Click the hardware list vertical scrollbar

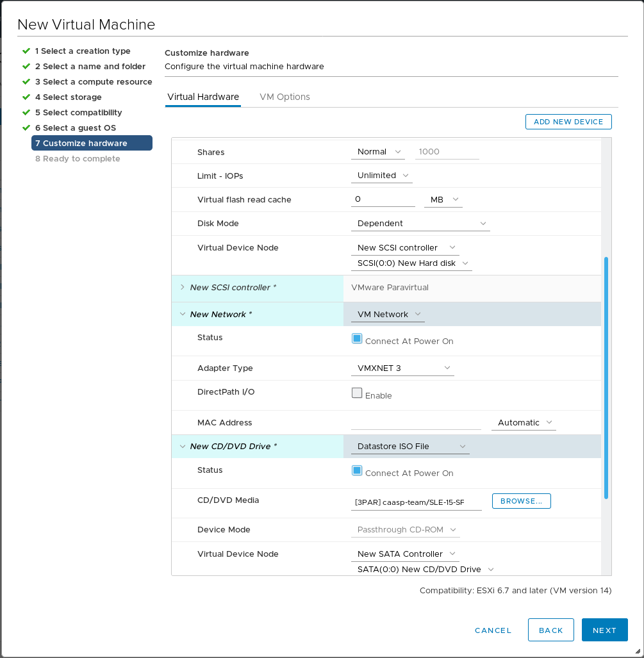[606, 378]
